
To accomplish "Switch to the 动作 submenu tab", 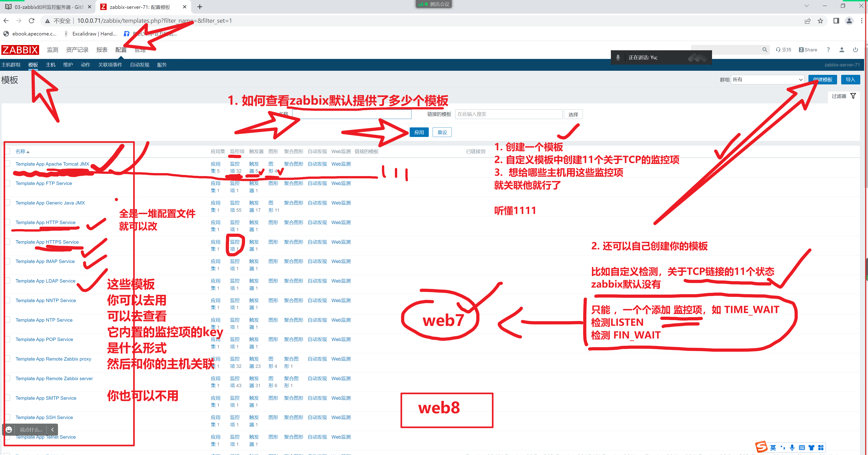I will click(85, 65).
